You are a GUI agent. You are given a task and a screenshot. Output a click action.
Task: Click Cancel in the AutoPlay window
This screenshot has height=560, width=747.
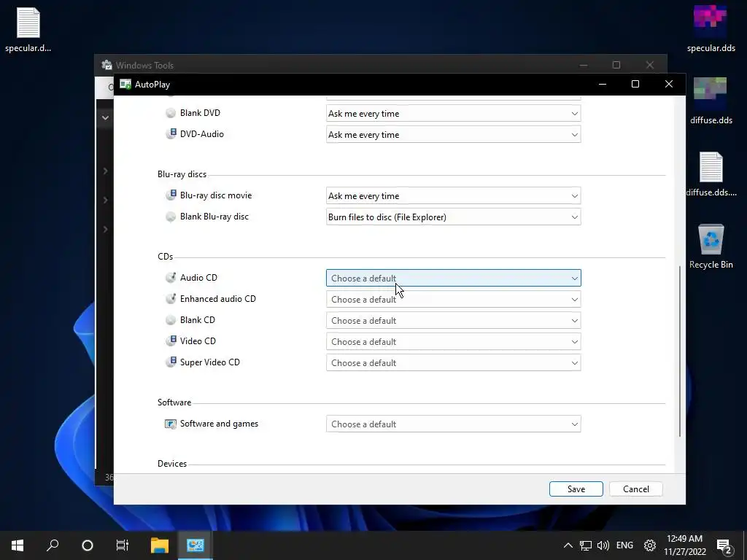click(x=636, y=489)
